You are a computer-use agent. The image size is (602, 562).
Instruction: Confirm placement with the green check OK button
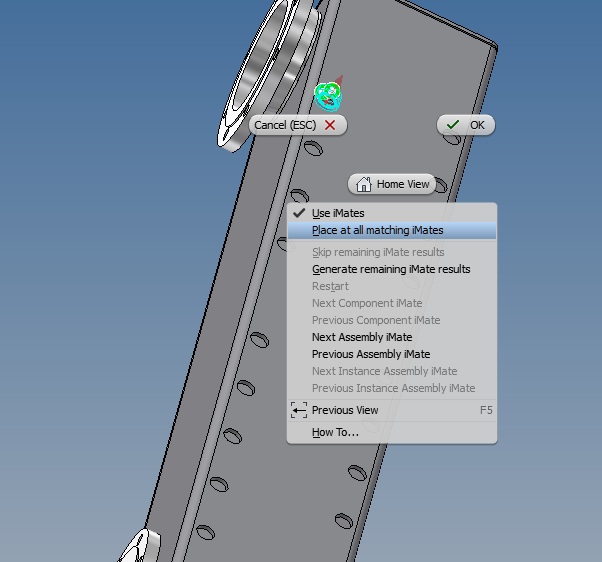pyautogui.click(x=466, y=125)
